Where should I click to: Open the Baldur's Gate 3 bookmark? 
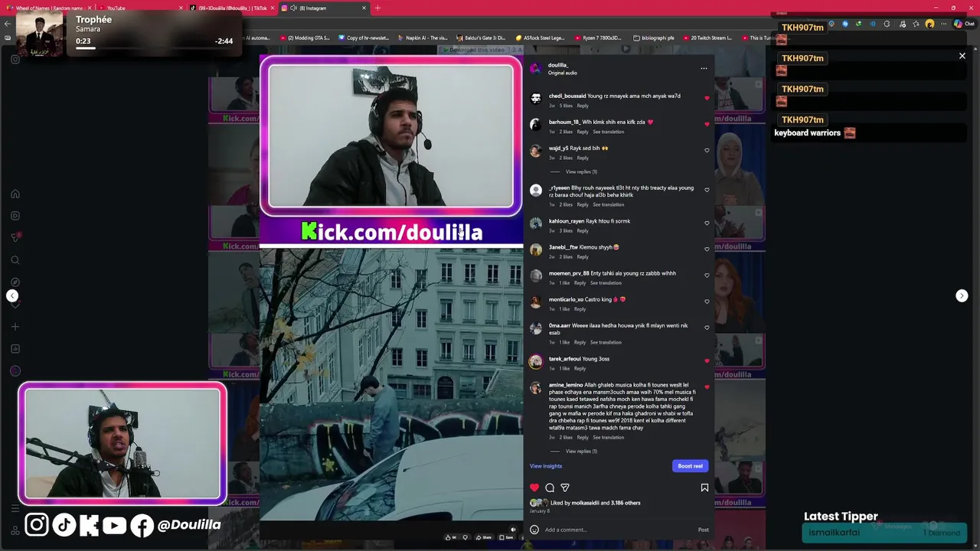click(481, 37)
